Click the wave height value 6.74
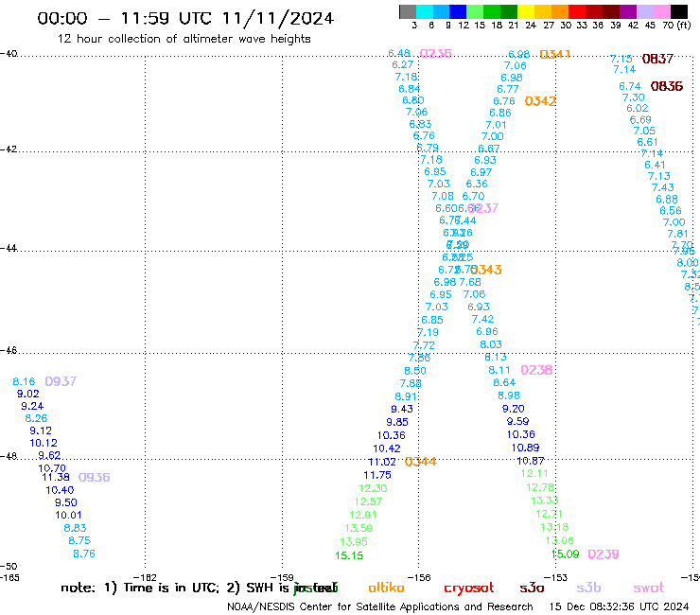The height and width of the screenshot is (615, 700). click(630, 86)
